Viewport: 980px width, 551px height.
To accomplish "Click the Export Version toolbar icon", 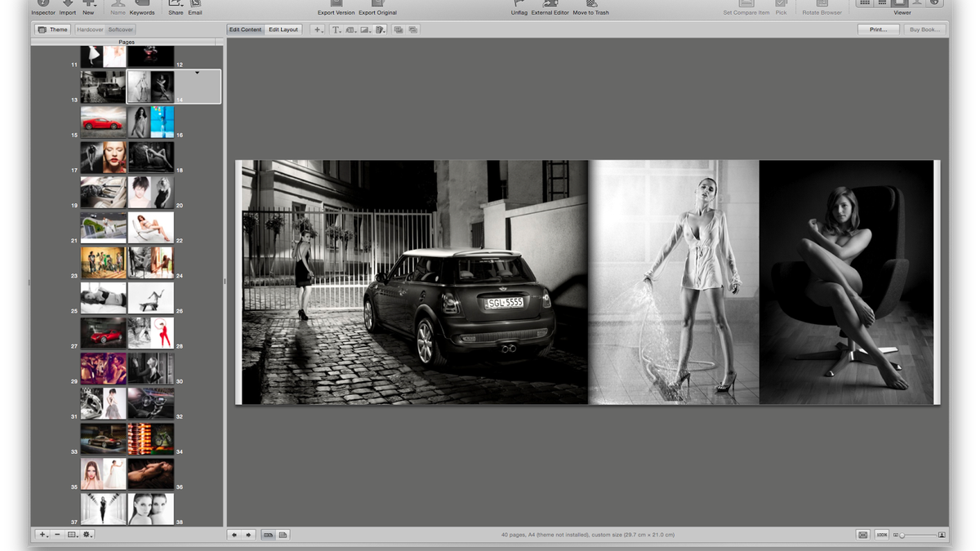I will pyautogui.click(x=336, y=4).
